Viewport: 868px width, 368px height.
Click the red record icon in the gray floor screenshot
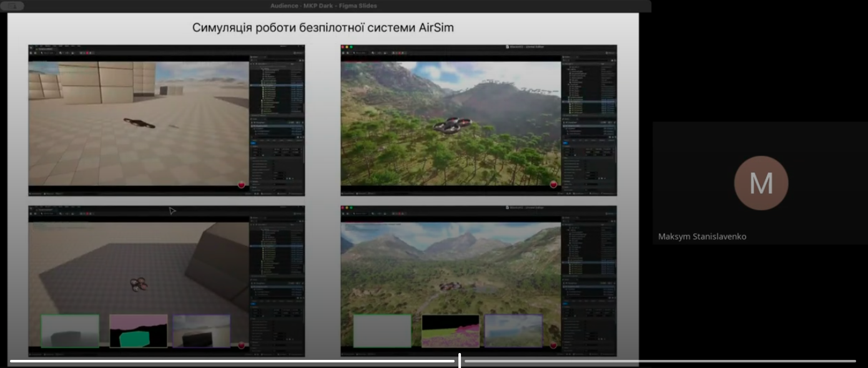tap(242, 344)
